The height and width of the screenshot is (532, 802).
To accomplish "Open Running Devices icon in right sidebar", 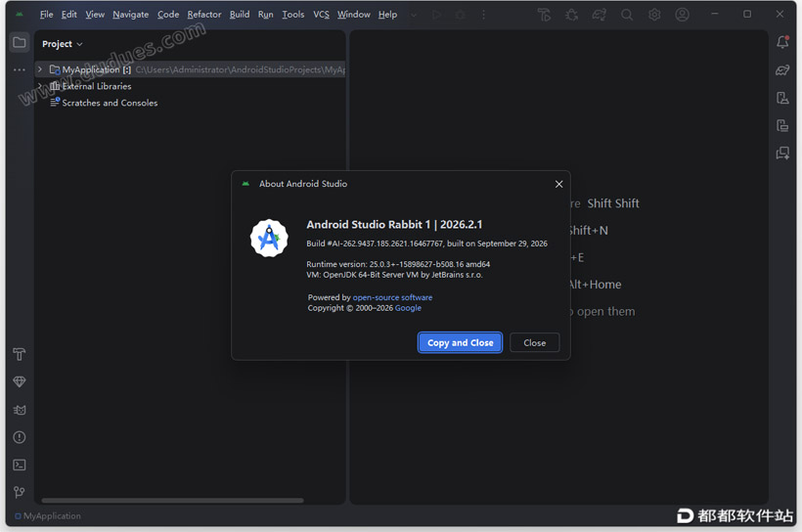I will (x=782, y=125).
